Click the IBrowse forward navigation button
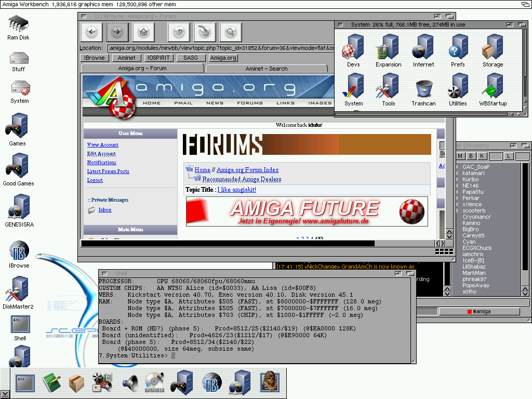This screenshot has width=532, height=399. (117, 32)
